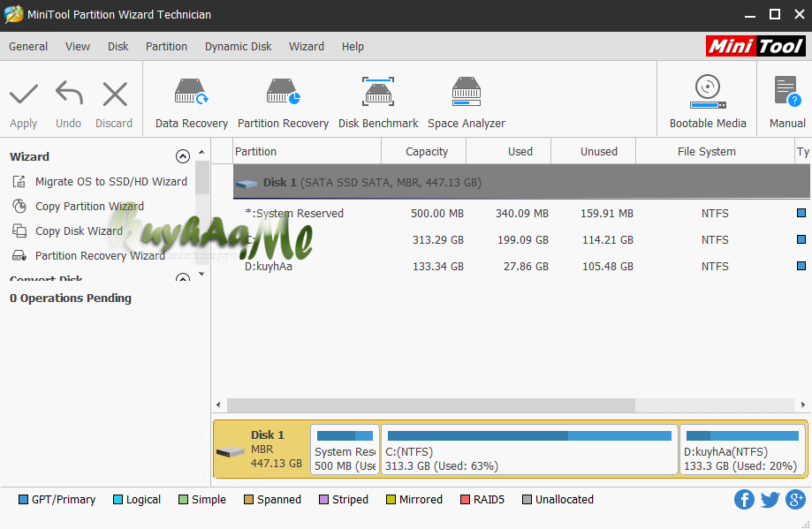This screenshot has width=812, height=529.
Task: Open the Manual help icon
Action: (x=787, y=92)
